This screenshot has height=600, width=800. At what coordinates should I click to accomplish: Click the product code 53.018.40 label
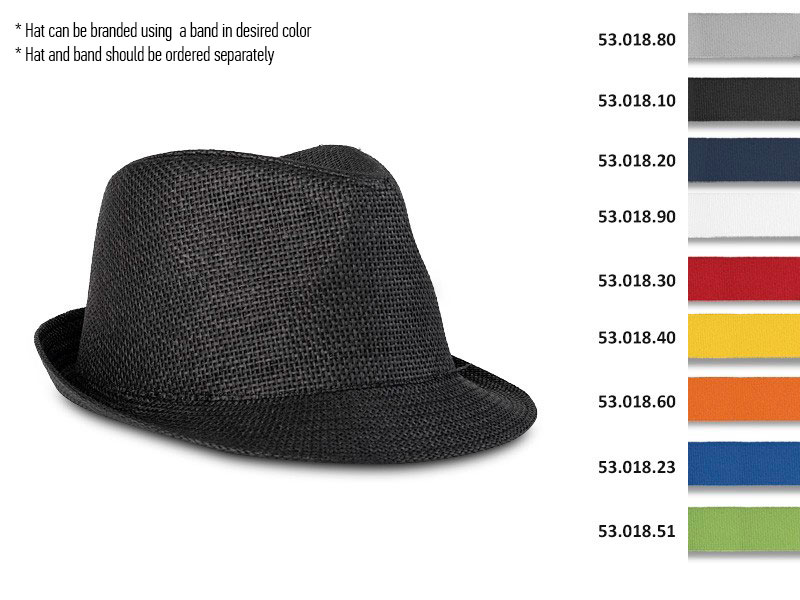click(x=637, y=338)
